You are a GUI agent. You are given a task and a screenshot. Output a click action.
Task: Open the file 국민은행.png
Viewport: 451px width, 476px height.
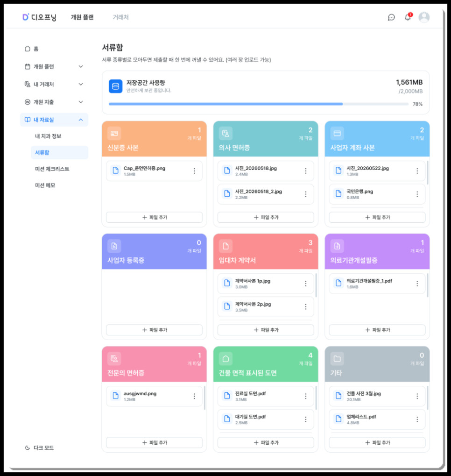pos(377,194)
